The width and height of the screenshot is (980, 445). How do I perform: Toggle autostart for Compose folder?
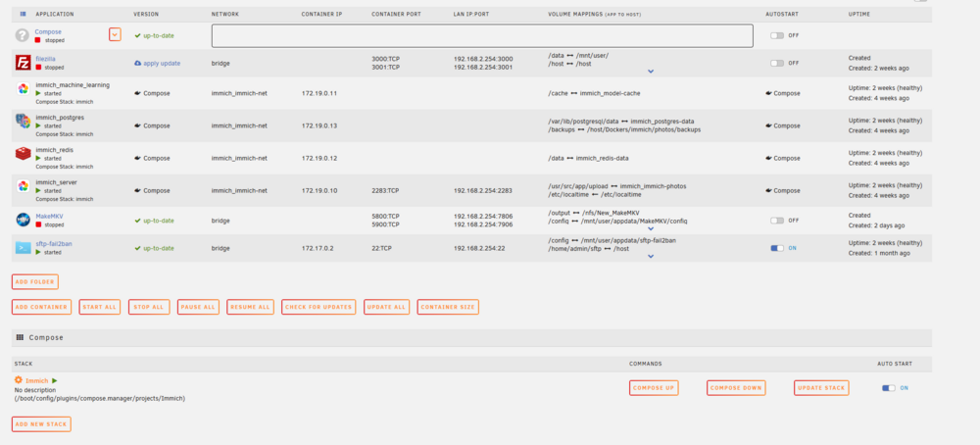[x=777, y=35]
